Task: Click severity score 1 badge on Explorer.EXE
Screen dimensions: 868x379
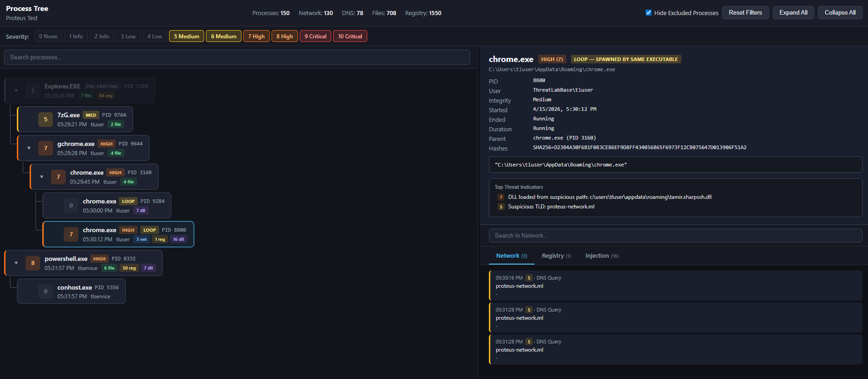Action: [x=33, y=91]
